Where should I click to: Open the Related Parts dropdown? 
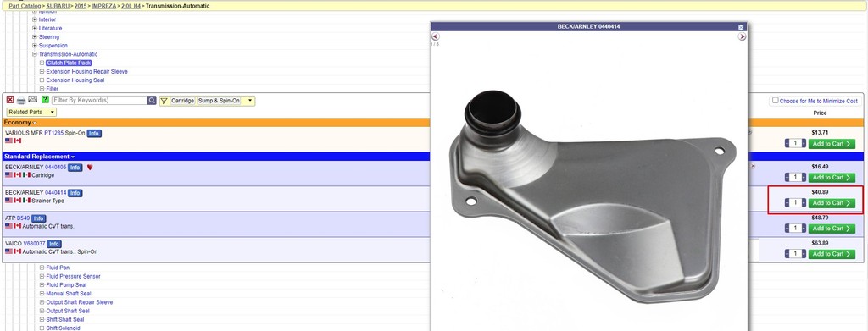click(31, 113)
